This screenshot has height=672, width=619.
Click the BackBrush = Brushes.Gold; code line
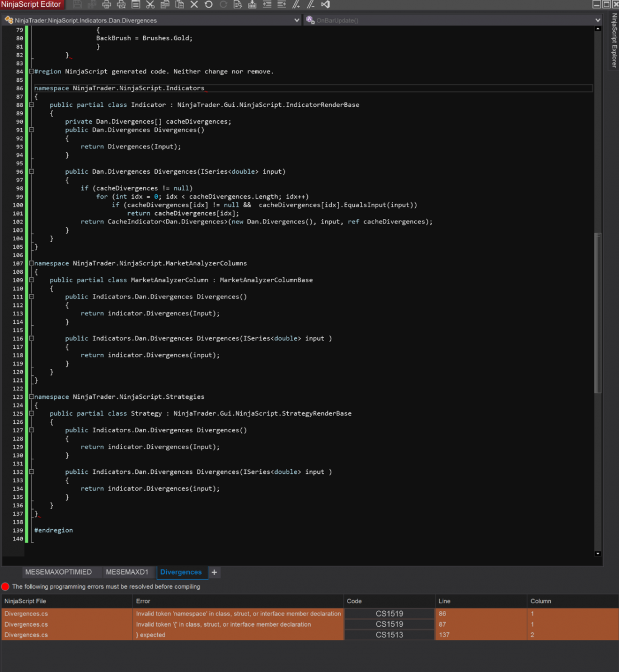[144, 38]
